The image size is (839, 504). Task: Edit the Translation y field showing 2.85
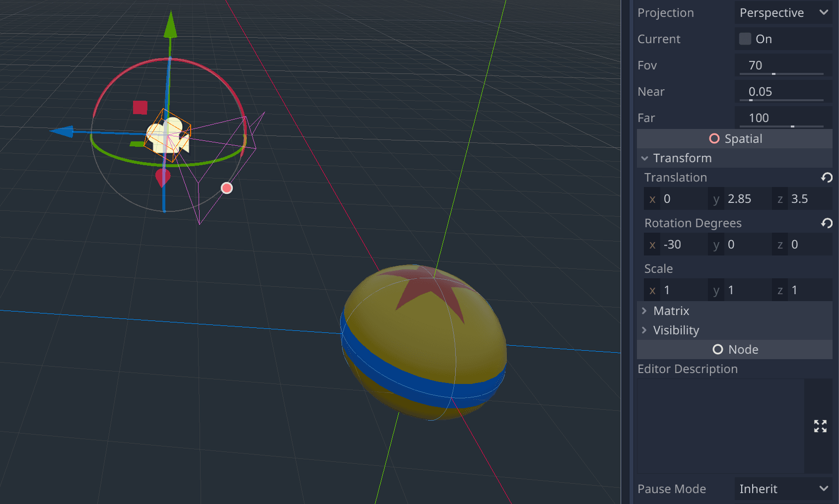(x=740, y=199)
